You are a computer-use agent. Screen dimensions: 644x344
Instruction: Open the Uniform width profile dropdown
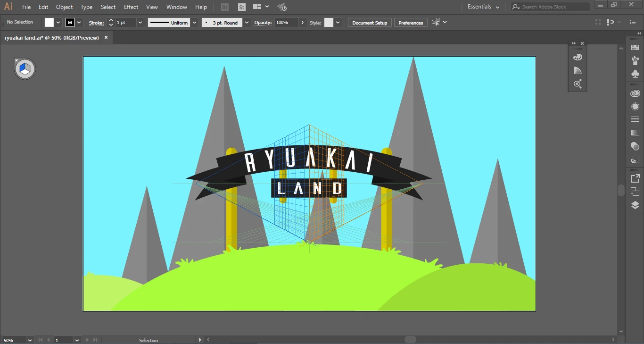pos(195,23)
